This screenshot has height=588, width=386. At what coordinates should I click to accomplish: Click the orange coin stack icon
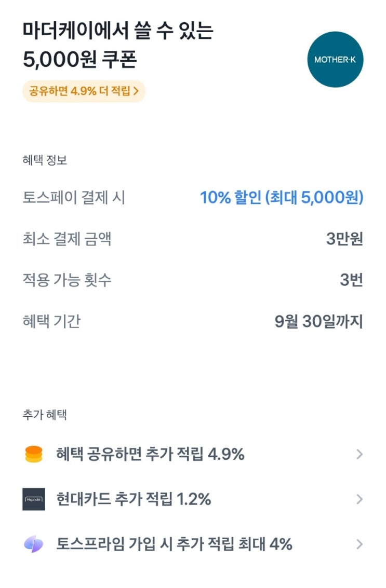point(34,454)
